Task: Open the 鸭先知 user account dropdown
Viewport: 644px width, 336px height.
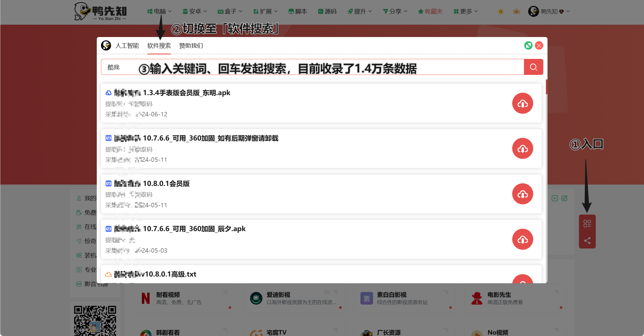Action: 549,11
